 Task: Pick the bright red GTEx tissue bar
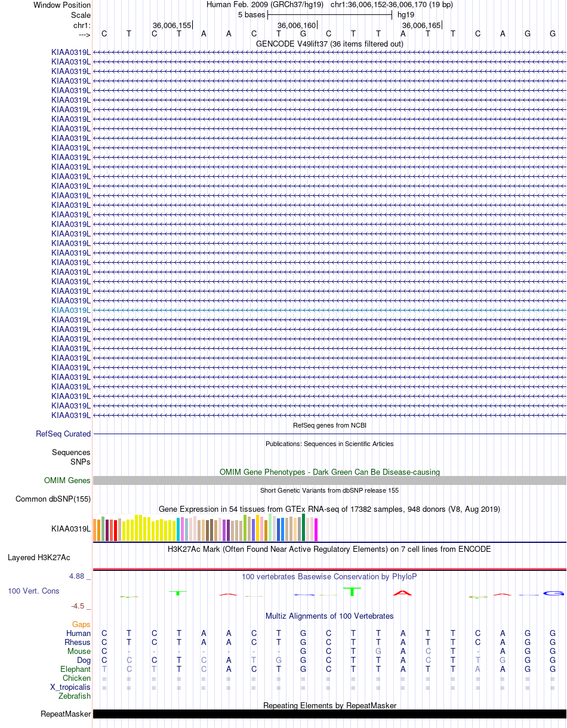pyautogui.click(x=115, y=531)
